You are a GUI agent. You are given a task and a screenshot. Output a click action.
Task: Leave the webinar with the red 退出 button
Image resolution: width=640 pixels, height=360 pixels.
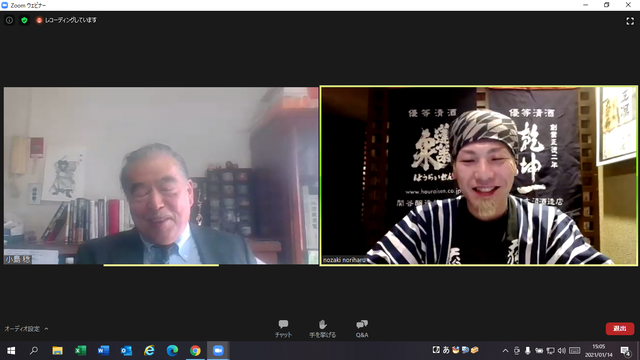pyautogui.click(x=620, y=329)
